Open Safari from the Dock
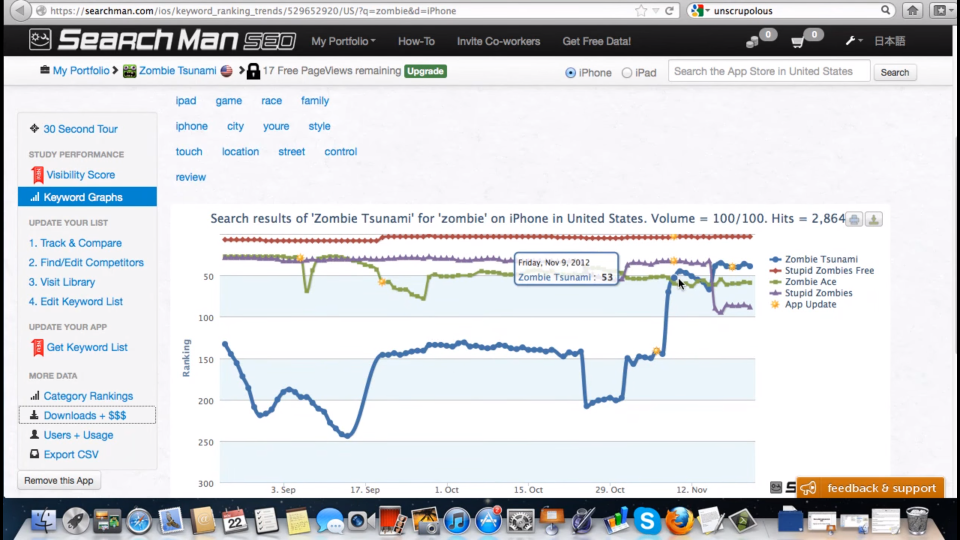The height and width of the screenshot is (540, 960). tap(139, 521)
